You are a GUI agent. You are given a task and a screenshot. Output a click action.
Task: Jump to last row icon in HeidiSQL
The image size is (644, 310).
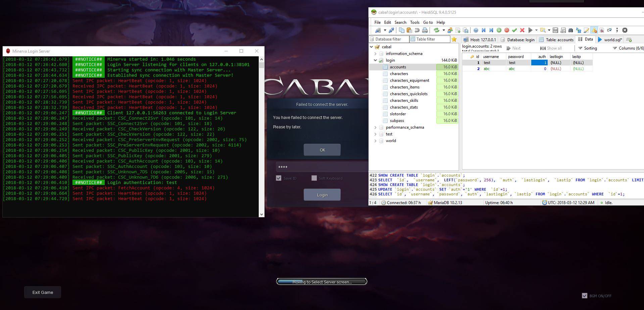[491, 30]
